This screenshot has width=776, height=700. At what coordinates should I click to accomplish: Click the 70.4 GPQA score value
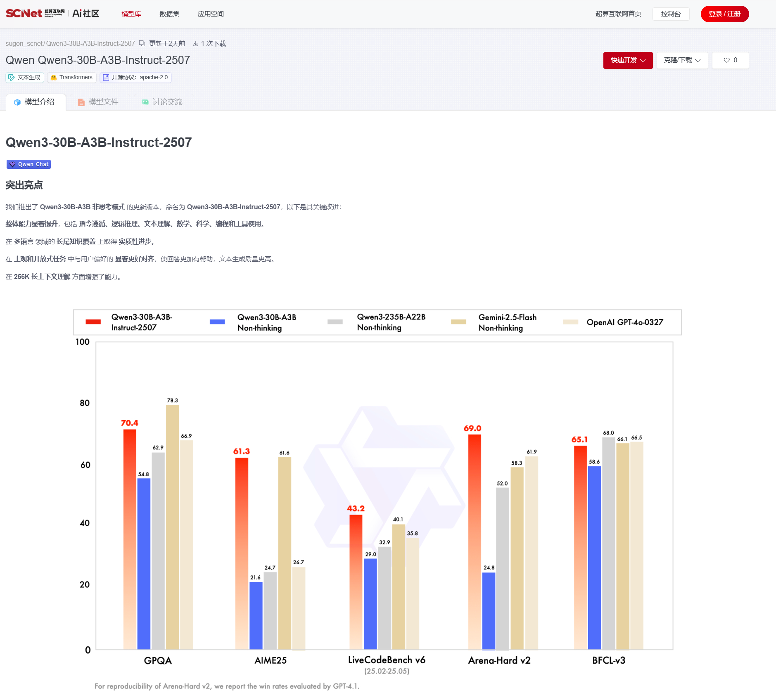click(130, 423)
